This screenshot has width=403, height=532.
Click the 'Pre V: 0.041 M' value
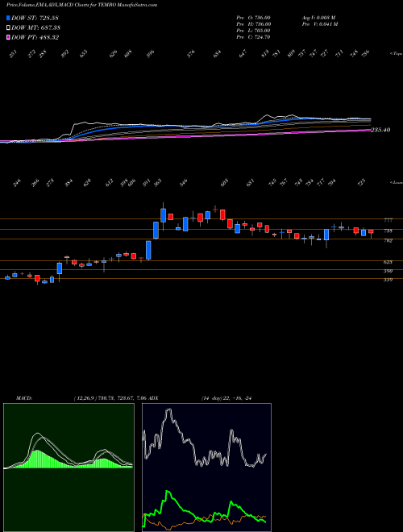(x=319, y=24)
